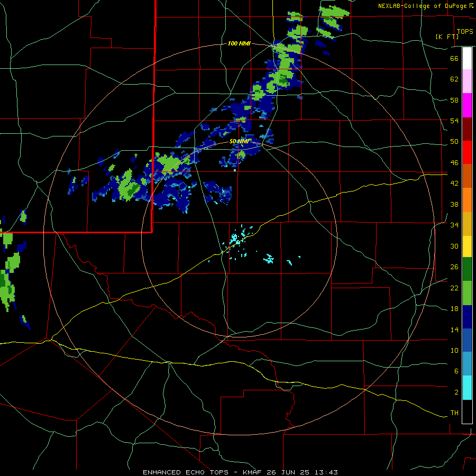Click the "66" scale label
476x476 pixels.
click(x=454, y=58)
